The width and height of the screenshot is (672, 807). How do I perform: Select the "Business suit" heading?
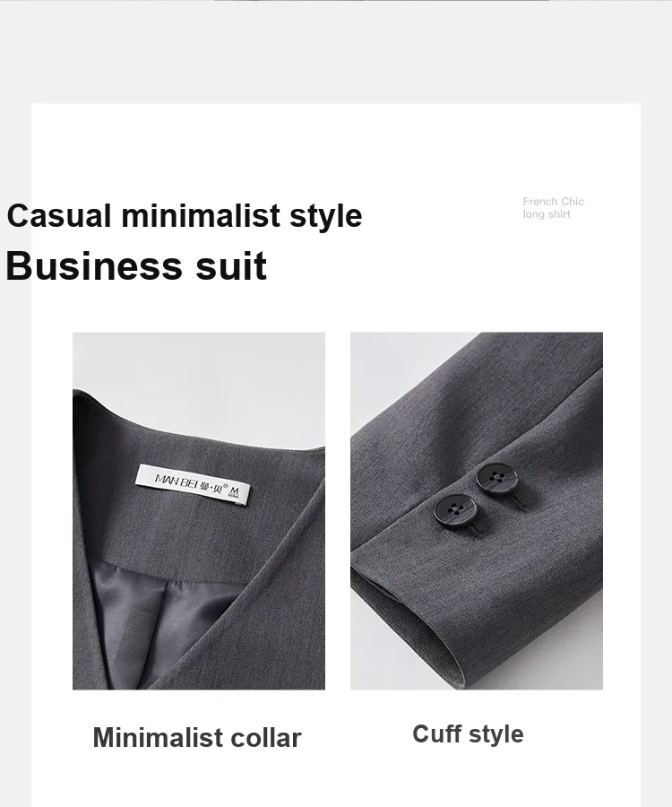[x=136, y=266]
